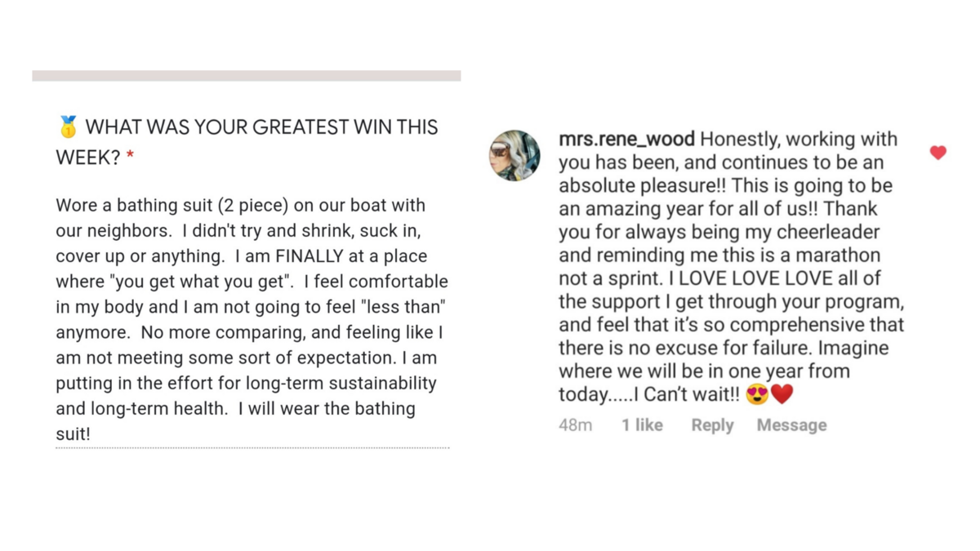Click the 'Honestly, working with' comment text
This screenshot has height=551, width=980.
799,139
